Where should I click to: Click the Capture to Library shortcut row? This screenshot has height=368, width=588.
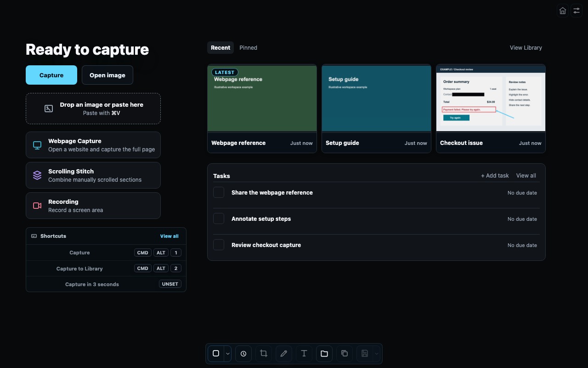tap(106, 269)
